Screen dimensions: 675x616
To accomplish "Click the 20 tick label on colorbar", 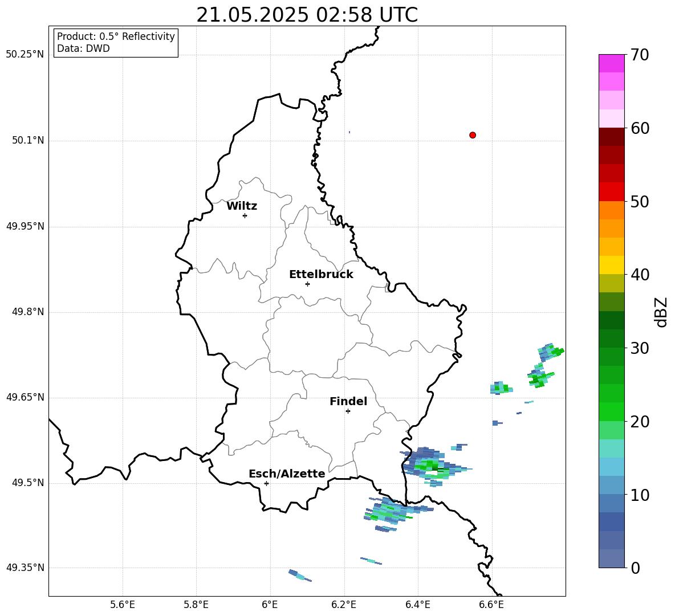I will (x=640, y=422).
